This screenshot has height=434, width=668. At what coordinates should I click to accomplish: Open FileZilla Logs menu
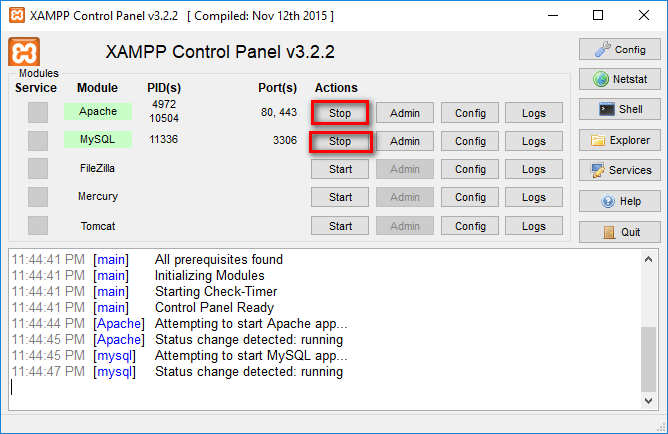(x=534, y=169)
